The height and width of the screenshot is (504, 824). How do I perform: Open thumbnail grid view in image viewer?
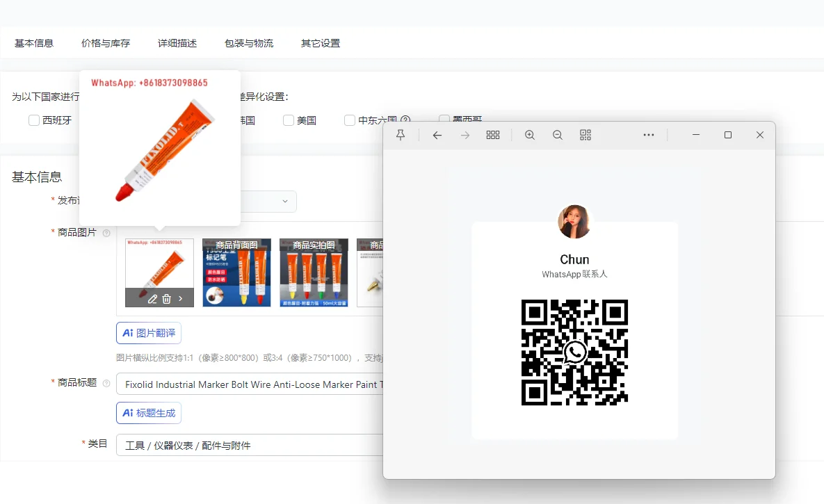(493, 135)
